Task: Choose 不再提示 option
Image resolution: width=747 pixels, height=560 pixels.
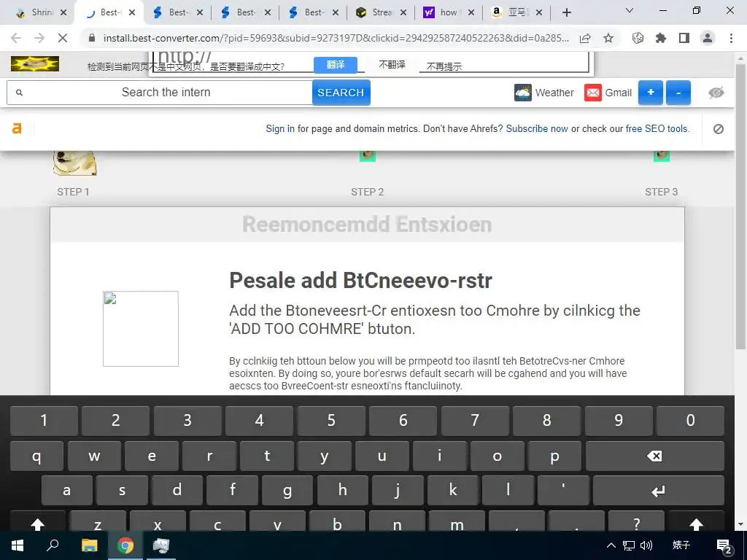Action: [x=444, y=66]
